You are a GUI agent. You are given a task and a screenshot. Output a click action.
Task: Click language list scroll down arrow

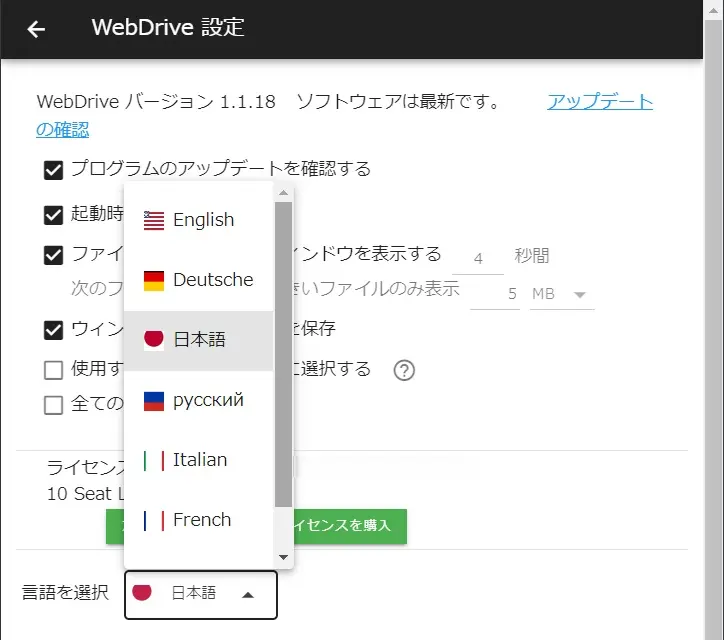(284, 557)
